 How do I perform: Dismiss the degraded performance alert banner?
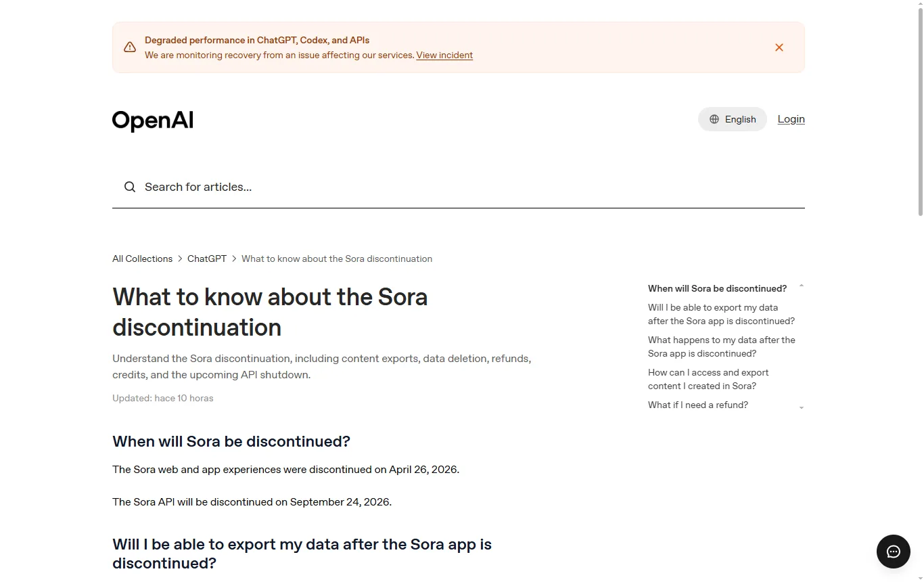pyautogui.click(x=779, y=47)
